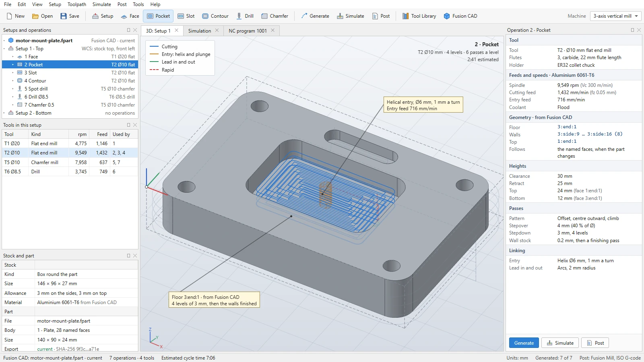The image size is (644, 362).
Task: Click Post button in operation panel
Action: tap(595, 343)
